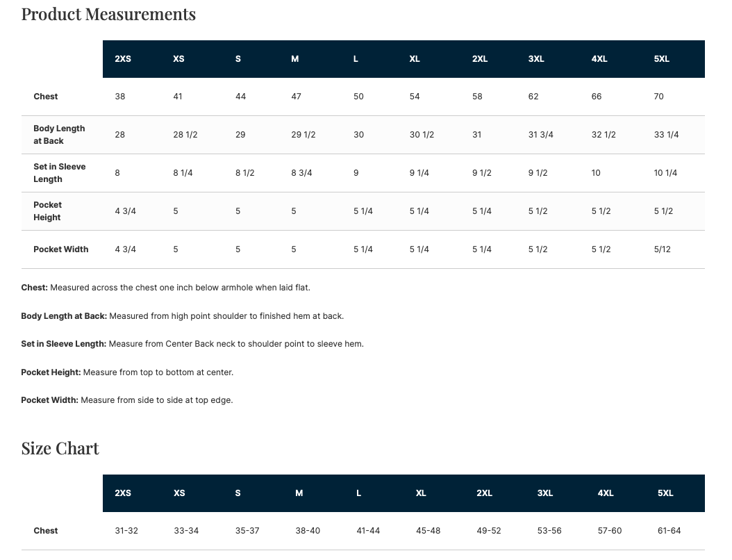This screenshot has height=560, width=732.
Task: Click the "Set in Sleeve Length" row label
Action: tap(59, 173)
